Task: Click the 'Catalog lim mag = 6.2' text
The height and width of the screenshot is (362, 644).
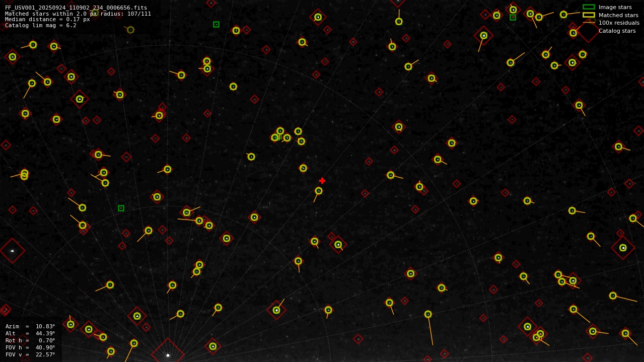Action: click(x=41, y=25)
